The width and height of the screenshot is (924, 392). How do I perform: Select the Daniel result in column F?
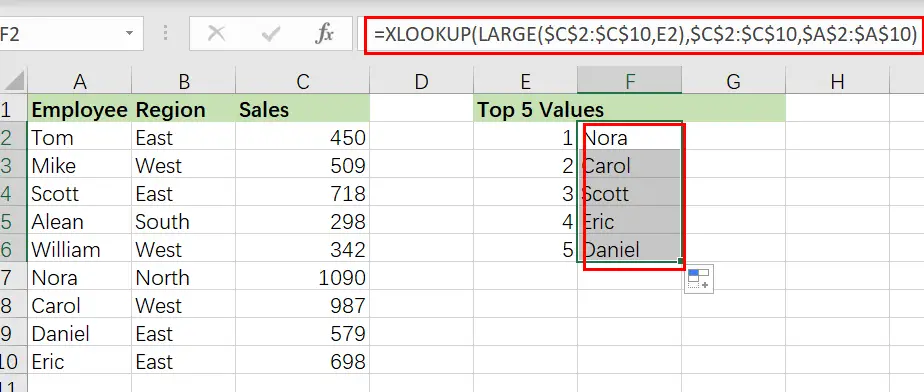point(629,248)
